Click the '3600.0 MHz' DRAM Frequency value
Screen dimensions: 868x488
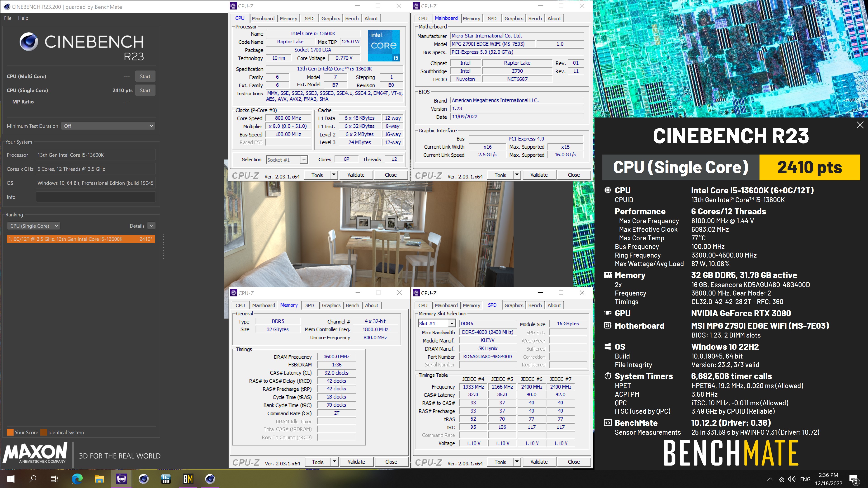click(336, 356)
